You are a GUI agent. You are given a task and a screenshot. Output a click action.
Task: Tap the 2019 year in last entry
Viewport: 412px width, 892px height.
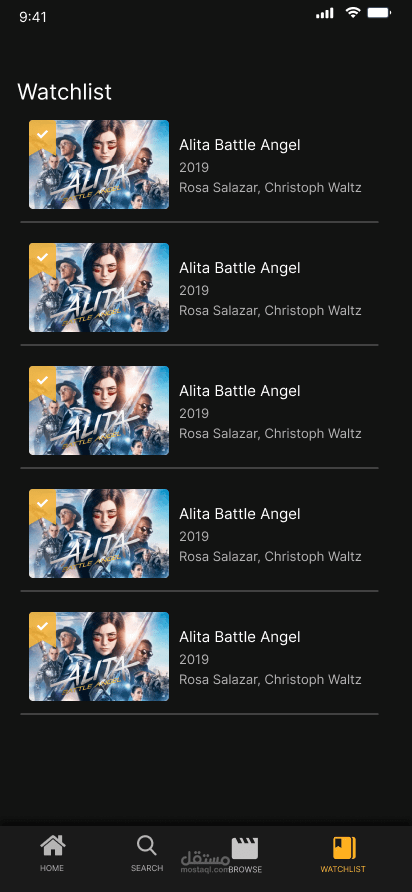coord(194,659)
